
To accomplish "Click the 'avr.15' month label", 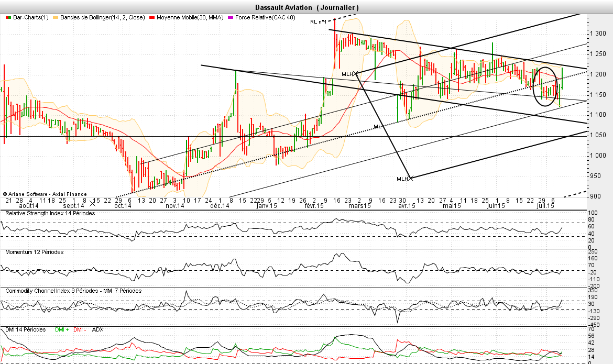I will click(407, 206).
